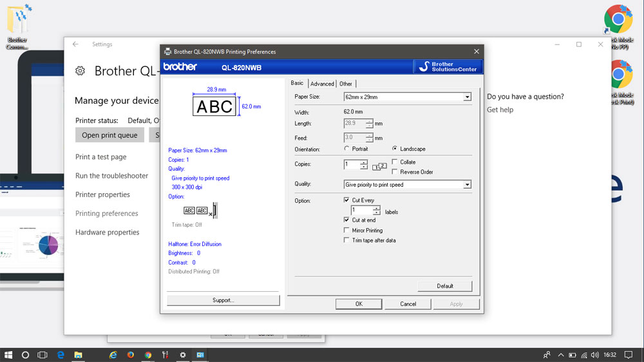Open the Paper Size dropdown
Viewport: 644px width, 362px height.
coord(467,97)
